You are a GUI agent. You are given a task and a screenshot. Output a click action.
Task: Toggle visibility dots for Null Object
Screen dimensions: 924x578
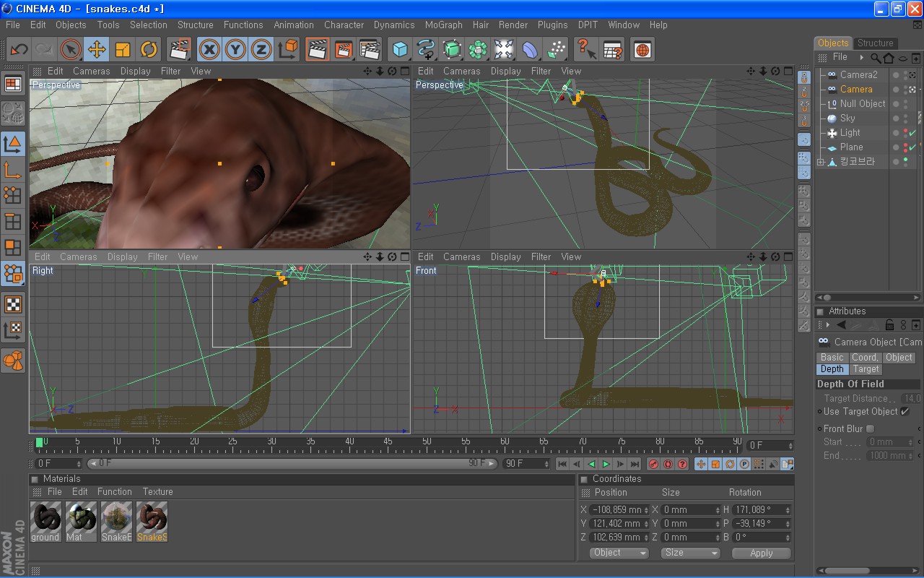click(905, 104)
